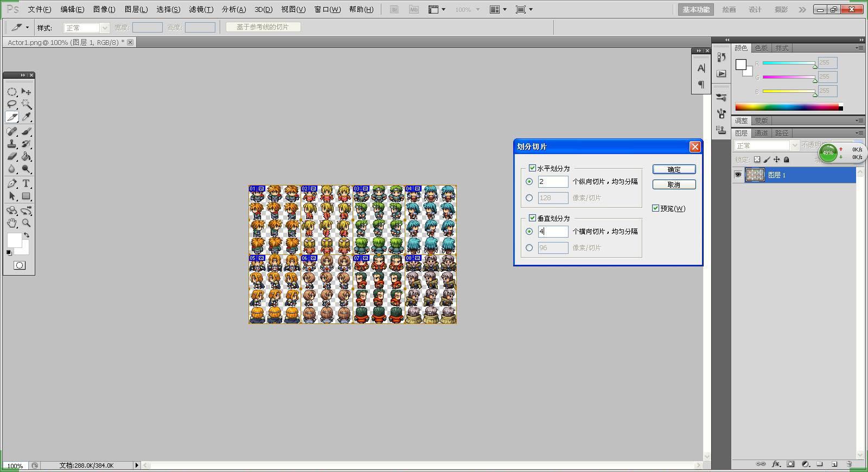Choose the Paint Bucket tool
Screen dimensions: 868x472
pos(26,156)
